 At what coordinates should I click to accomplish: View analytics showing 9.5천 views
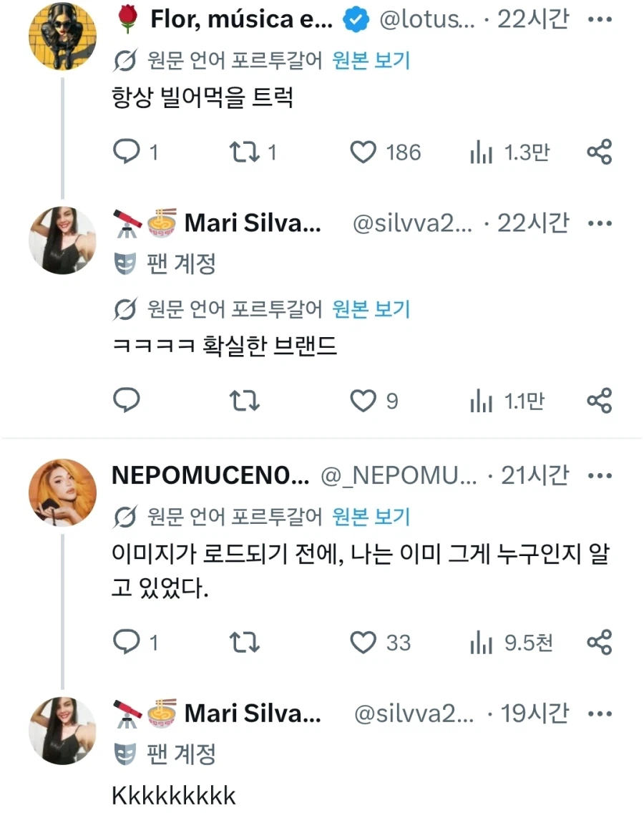coord(511,643)
